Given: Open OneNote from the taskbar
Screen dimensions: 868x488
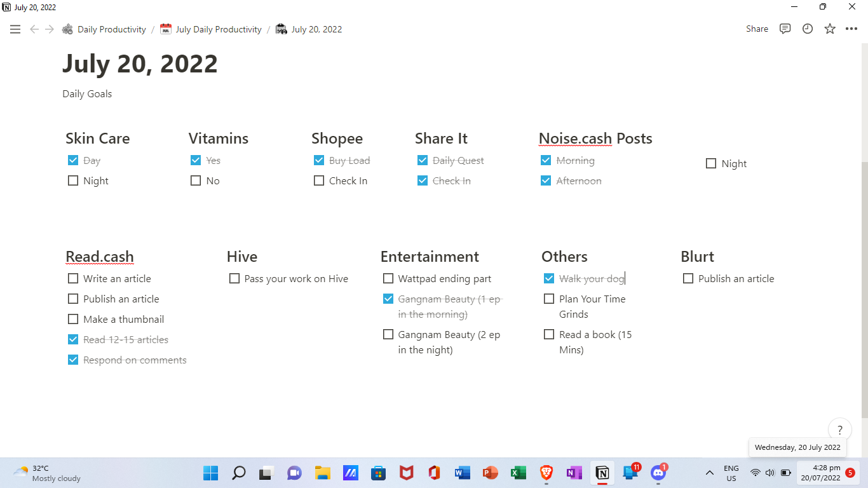Looking at the screenshot, I should point(574,473).
